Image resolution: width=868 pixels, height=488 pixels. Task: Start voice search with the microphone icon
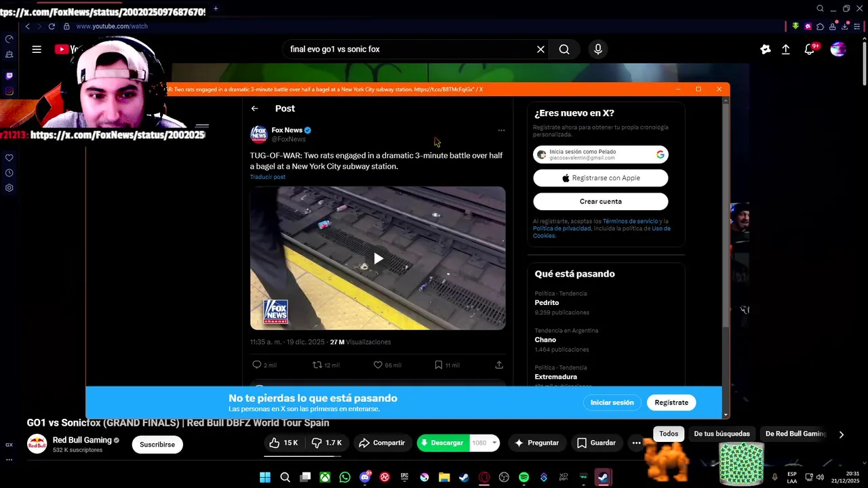click(x=597, y=49)
